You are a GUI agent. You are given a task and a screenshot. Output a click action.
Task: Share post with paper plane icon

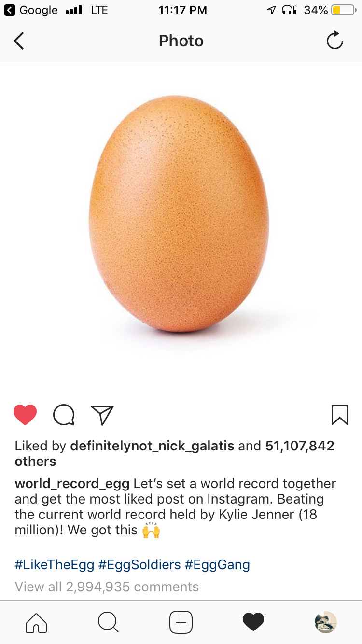click(102, 415)
